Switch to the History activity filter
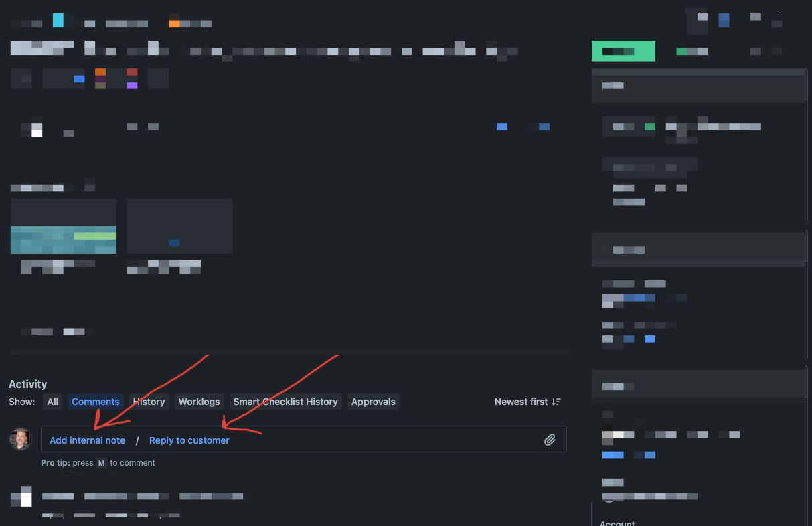 coord(149,402)
